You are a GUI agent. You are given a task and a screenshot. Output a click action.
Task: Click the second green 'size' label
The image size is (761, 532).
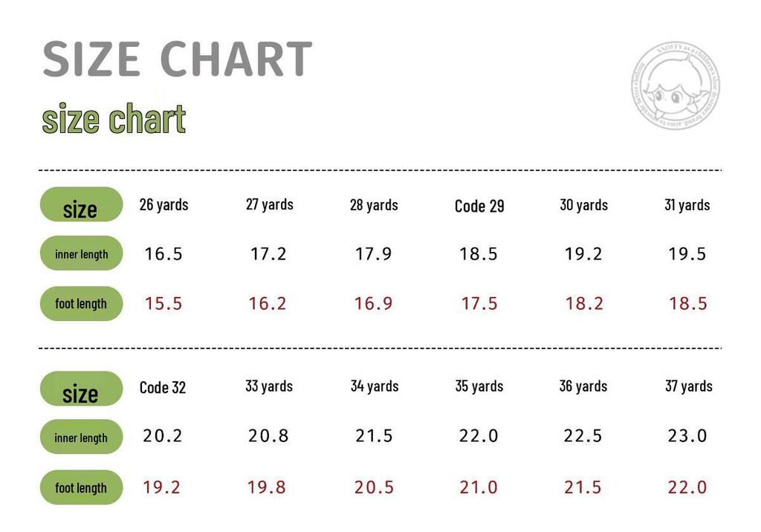pos(81,389)
